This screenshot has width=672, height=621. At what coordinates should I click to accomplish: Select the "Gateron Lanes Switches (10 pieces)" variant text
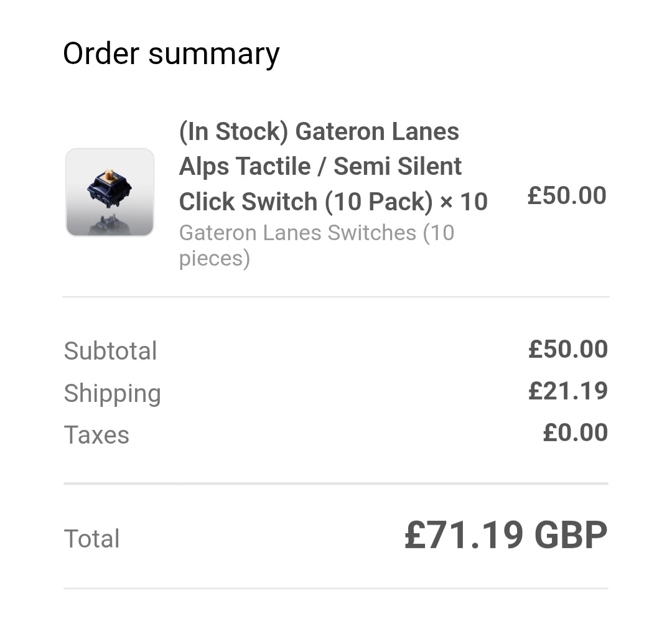click(x=316, y=245)
